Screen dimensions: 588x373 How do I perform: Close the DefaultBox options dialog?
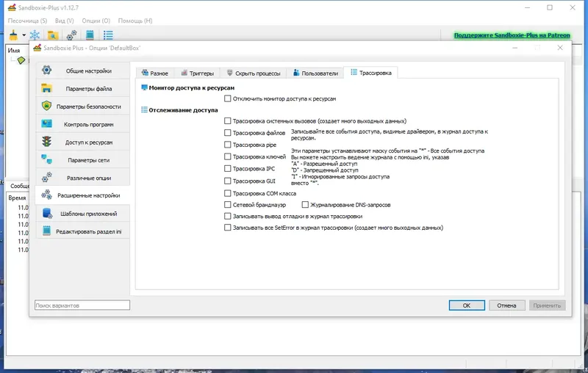[560, 48]
